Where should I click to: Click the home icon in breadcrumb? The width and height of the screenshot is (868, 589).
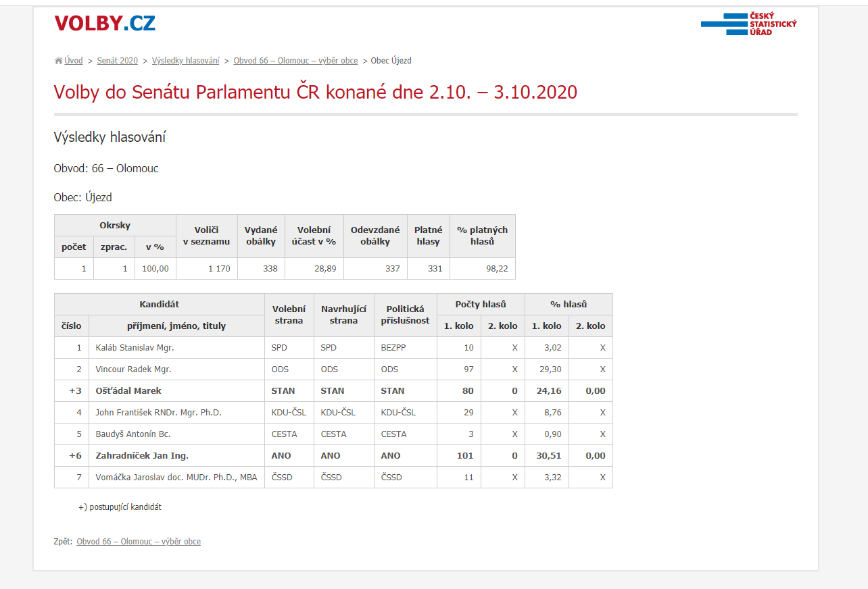(x=58, y=61)
